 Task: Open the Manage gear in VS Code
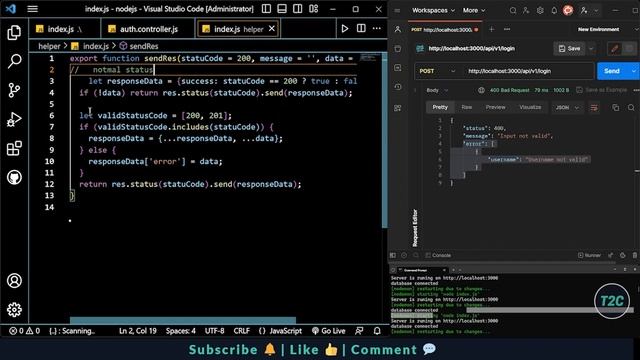pos(14,310)
